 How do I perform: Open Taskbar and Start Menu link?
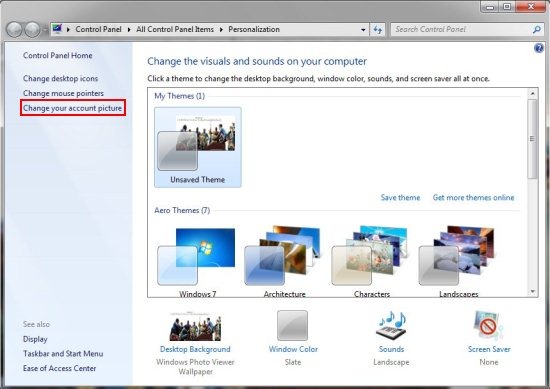pos(63,354)
